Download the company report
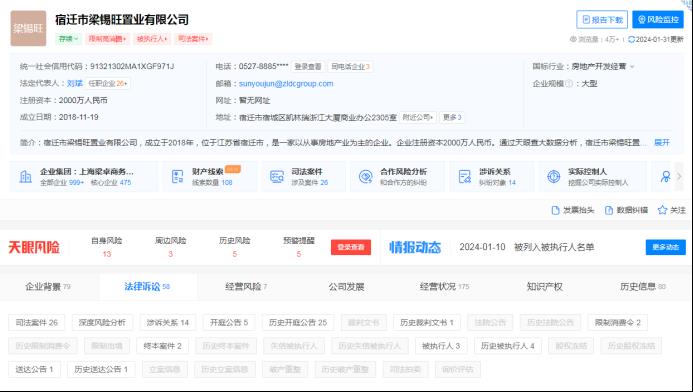Image resolution: width=693 pixels, height=392 pixels. pyautogui.click(x=602, y=20)
